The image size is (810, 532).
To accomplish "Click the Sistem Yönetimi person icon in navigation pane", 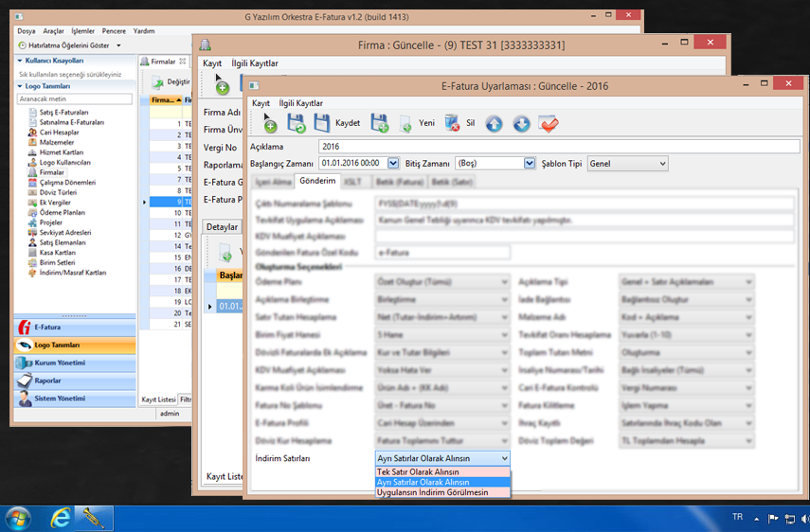I will click(25, 399).
